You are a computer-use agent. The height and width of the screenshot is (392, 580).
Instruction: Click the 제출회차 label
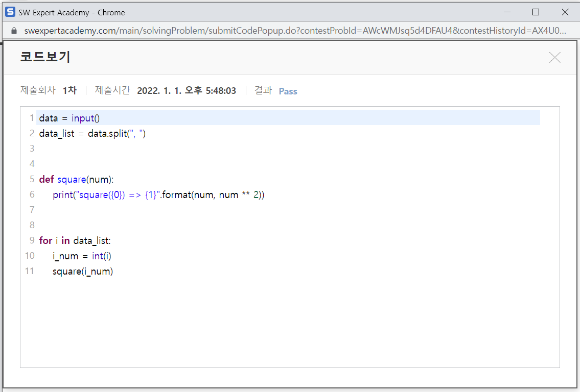pos(38,90)
